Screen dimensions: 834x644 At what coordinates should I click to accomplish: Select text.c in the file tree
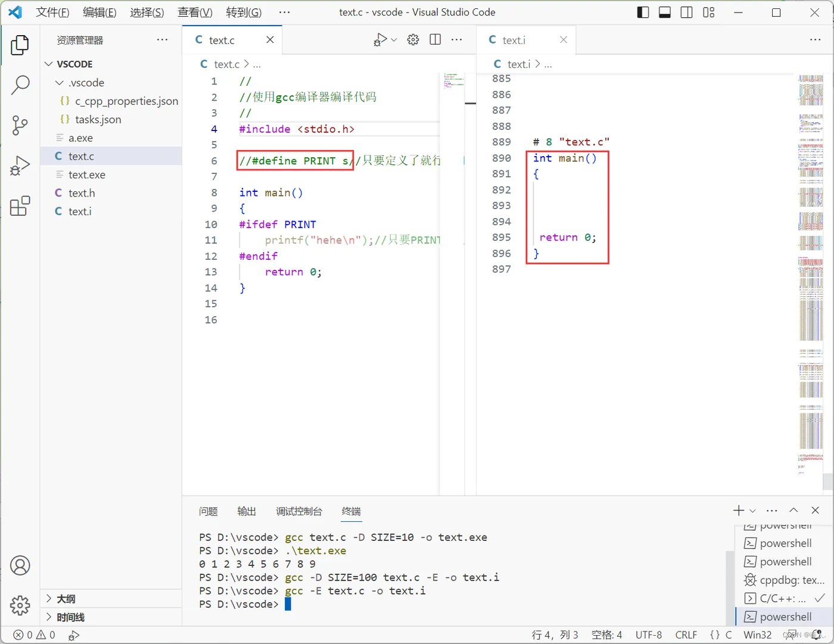pos(111,156)
